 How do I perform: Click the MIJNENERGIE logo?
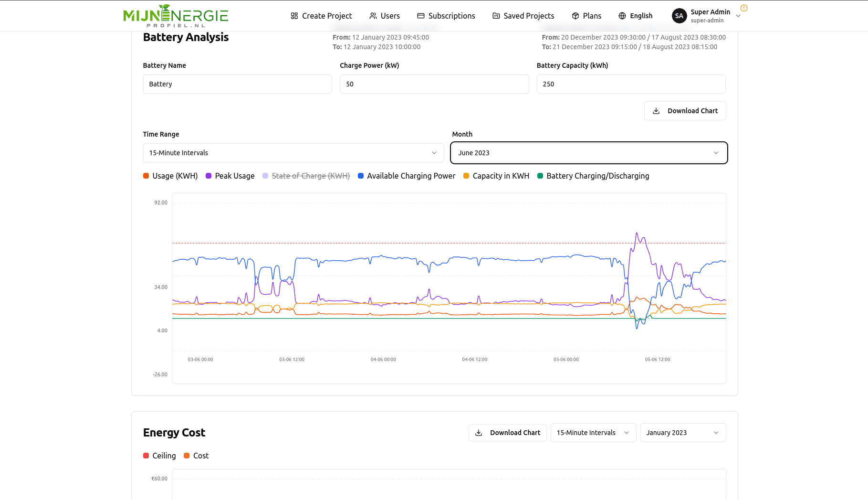[x=176, y=15]
